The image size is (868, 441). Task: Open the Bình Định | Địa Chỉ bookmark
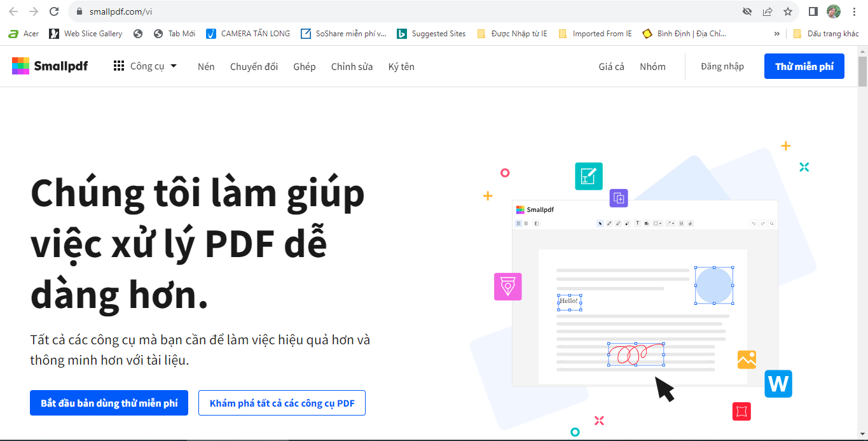click(x=684, y=34)
